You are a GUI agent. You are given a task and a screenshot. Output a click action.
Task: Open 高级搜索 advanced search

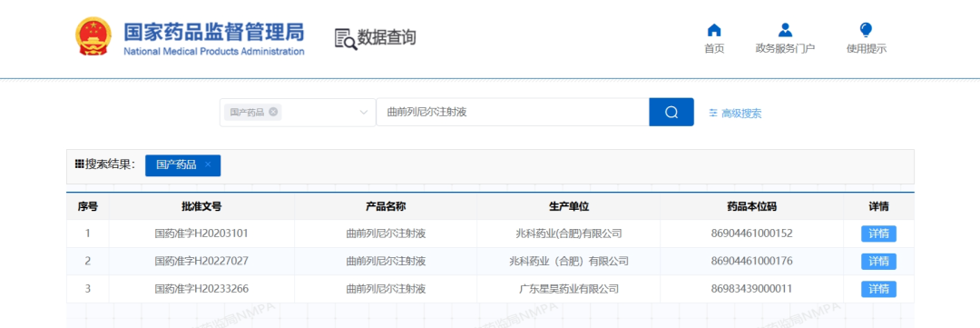click(x=741, y=114)
